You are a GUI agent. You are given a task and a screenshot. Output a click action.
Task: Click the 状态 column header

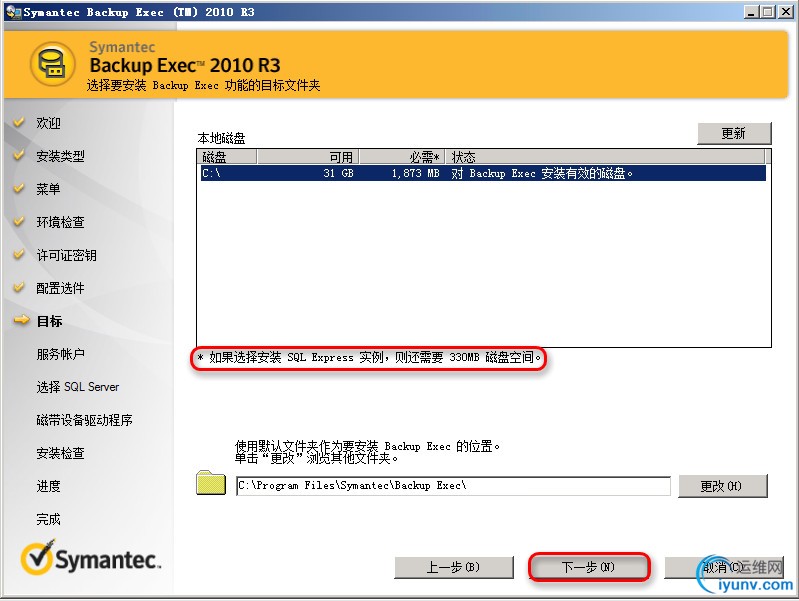coord(605,156)
